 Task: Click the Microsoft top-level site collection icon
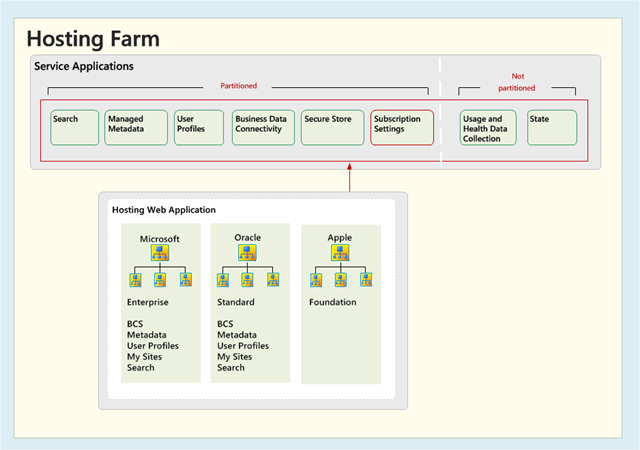tap(160, 253)
